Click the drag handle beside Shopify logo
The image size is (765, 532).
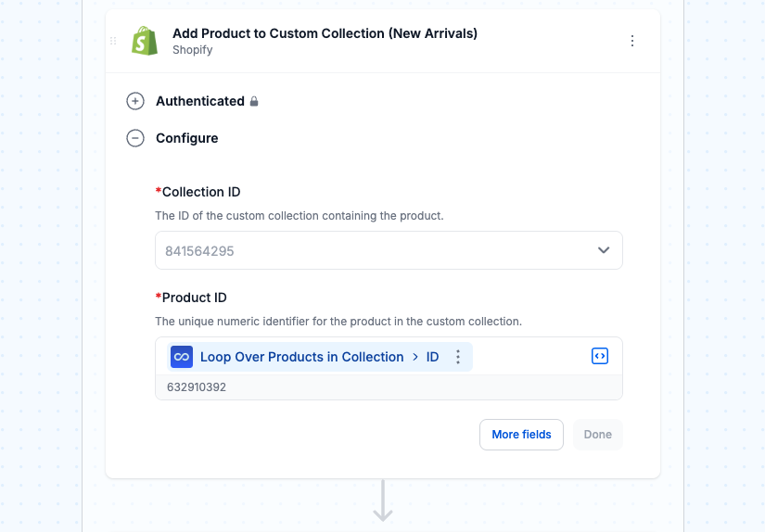tap(113, 41)
